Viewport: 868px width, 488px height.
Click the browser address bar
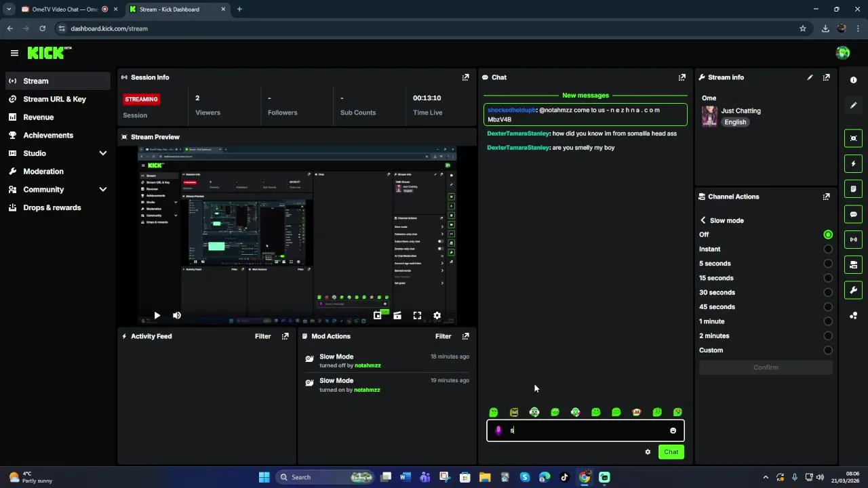tap(427, 28)
